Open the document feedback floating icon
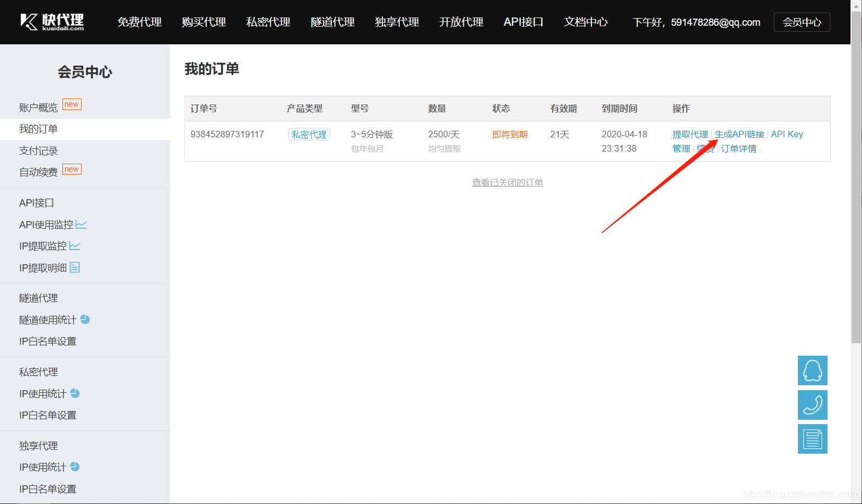862x504 pixels. 812,439
